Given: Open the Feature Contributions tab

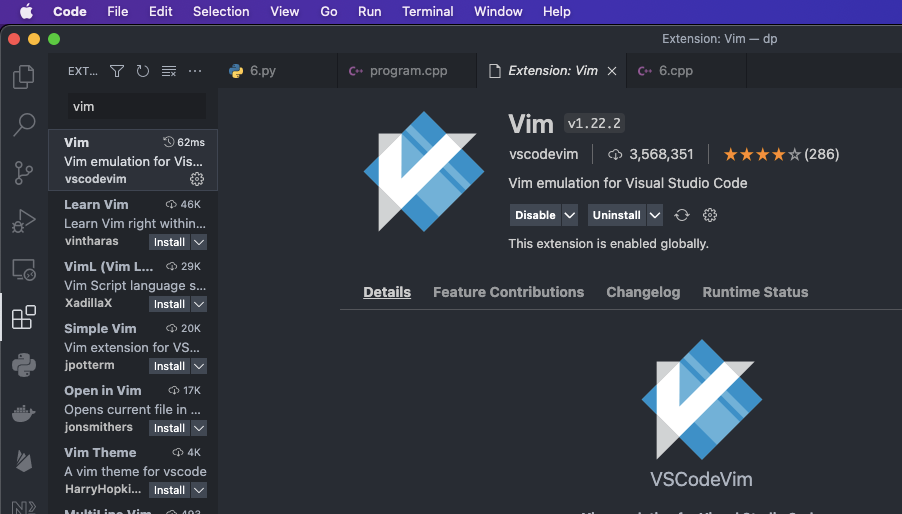Looking at the screenshot, I should (509, 292).
